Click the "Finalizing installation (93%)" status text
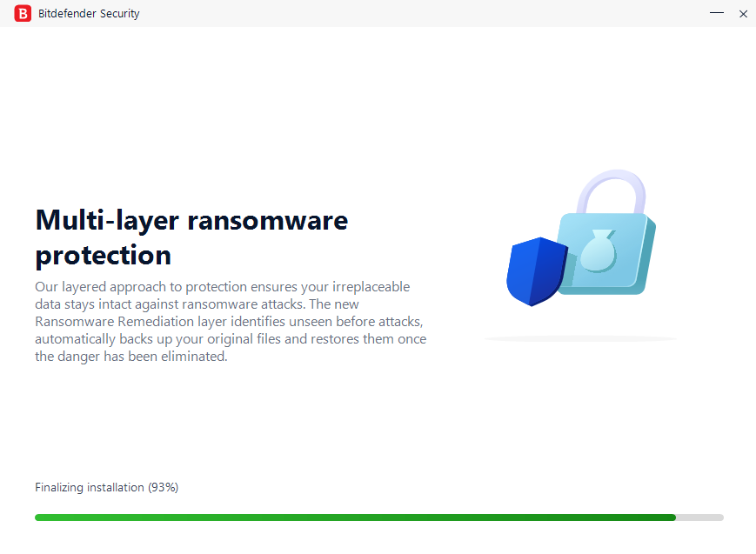 tap(106, 487)
